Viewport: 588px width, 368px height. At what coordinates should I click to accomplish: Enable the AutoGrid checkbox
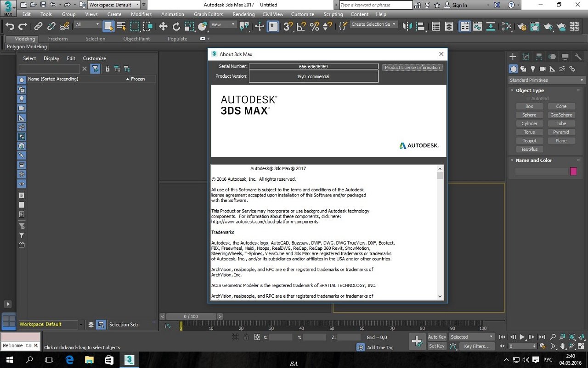(x=528, y=98)
